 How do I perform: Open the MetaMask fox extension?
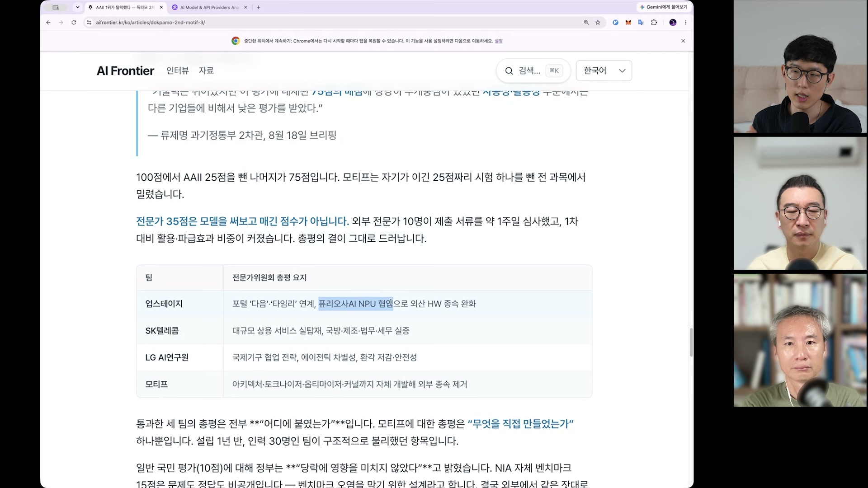[628, 23]
